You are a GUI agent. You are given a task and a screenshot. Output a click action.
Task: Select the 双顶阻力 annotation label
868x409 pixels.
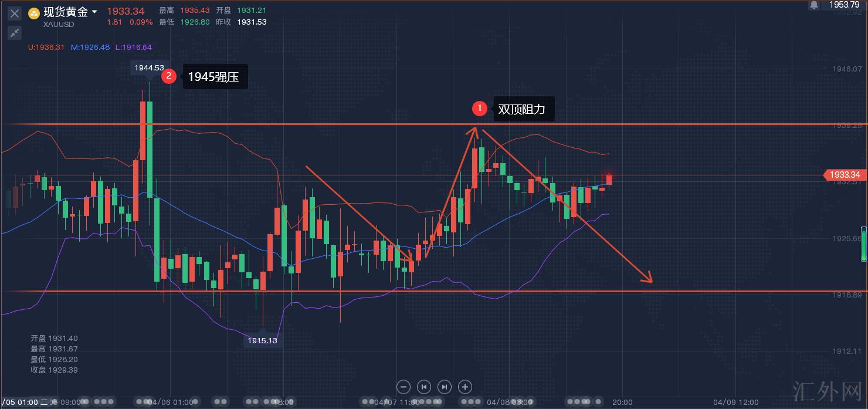pos(523,109)
